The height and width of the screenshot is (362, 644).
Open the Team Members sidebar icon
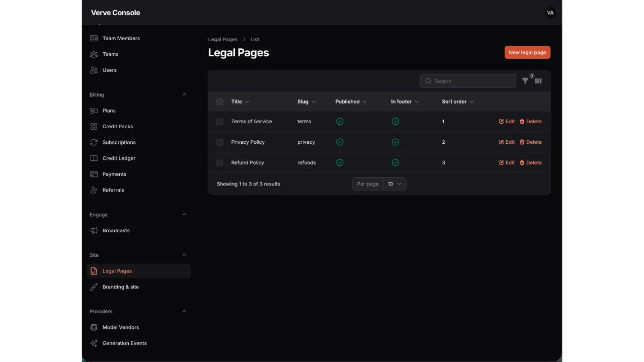(94, 38)
